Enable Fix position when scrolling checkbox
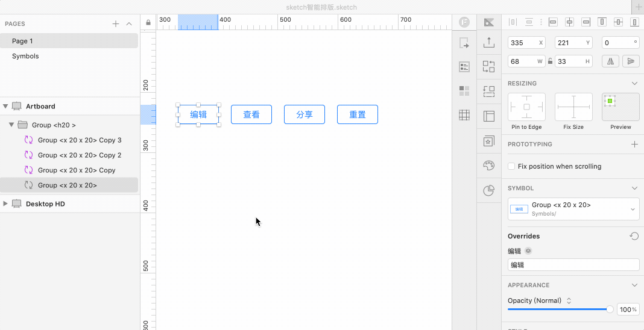 point(511,166)
